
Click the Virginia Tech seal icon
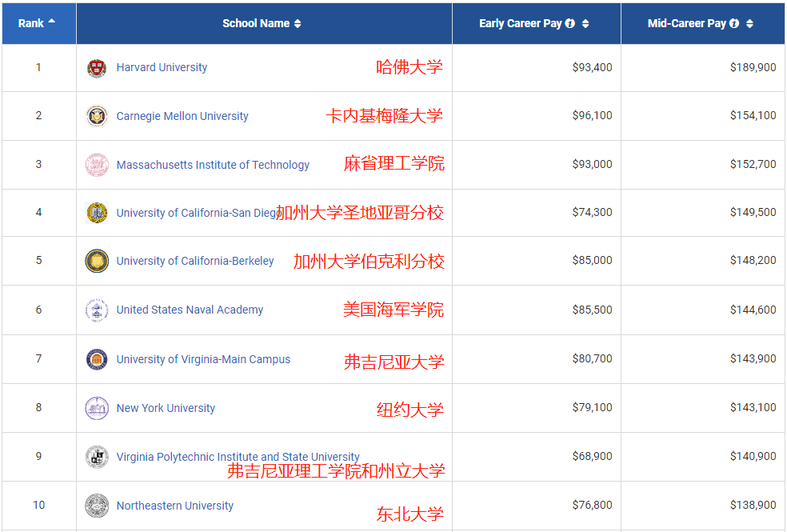(x=97, y=457)
